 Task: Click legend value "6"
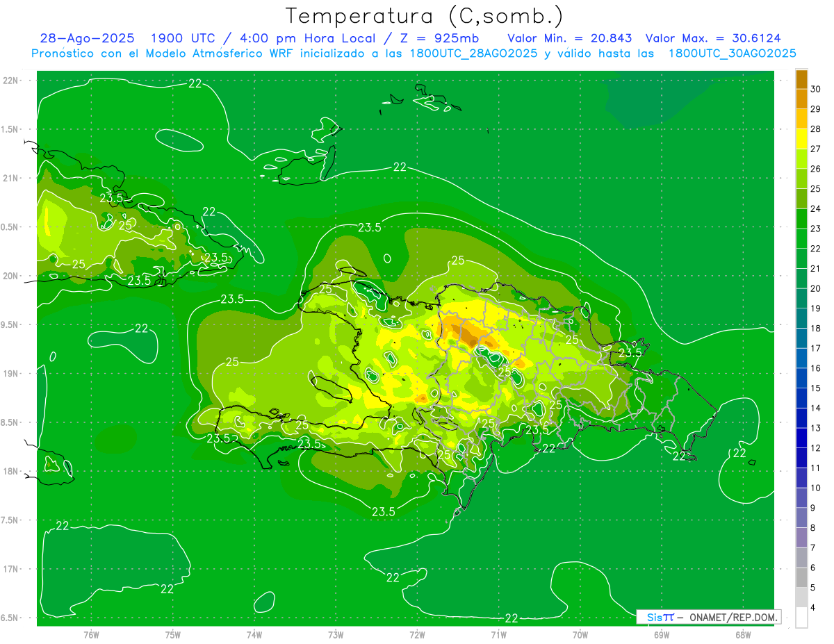point(814,568)
